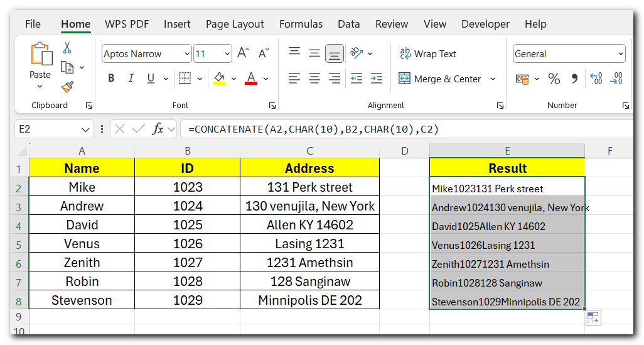Image resolution: width=644 pixels, height=345 pixels.
Task: Align text left
Action: 294,78
